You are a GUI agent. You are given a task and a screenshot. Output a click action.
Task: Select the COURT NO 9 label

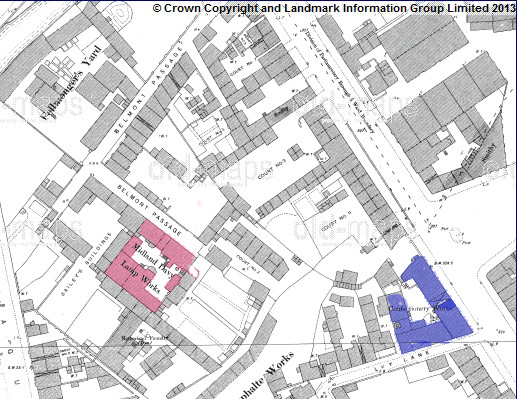[336, 221]
